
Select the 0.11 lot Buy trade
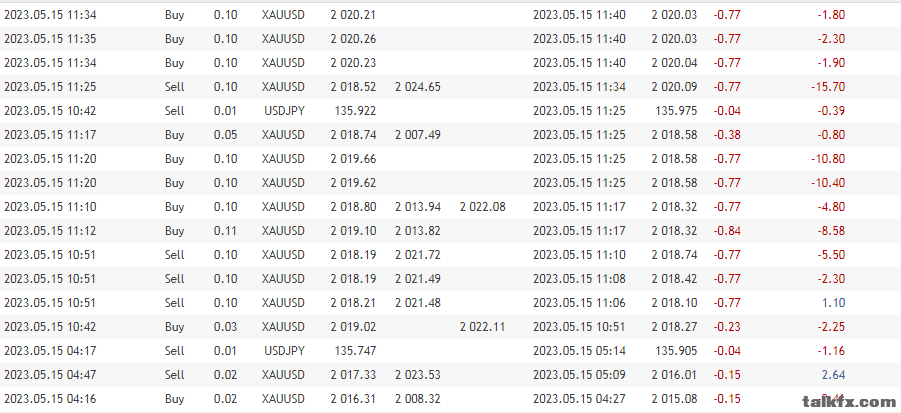tap(450, 231)
